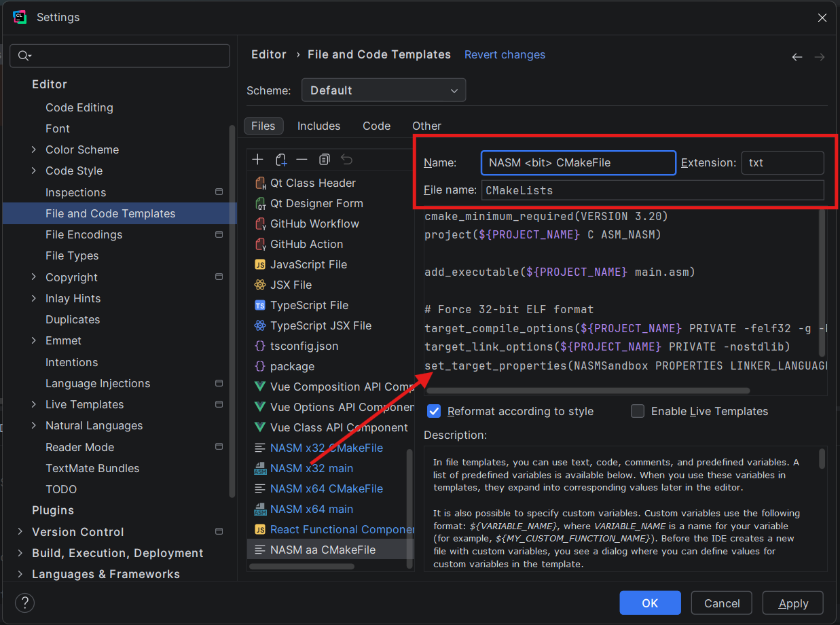Viewport: 840px width, 625px height.
Task: Expand the Live Templates tree node
Action: (x=34, y=404)
